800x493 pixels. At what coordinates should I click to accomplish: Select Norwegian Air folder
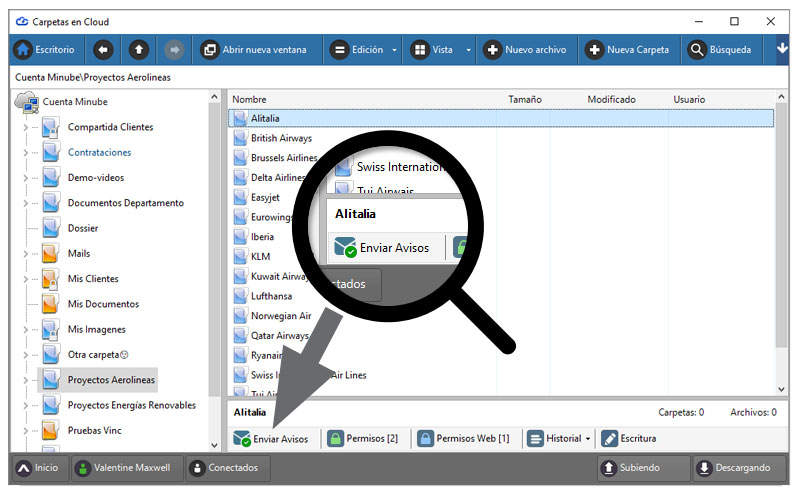[x=281, y=315]
